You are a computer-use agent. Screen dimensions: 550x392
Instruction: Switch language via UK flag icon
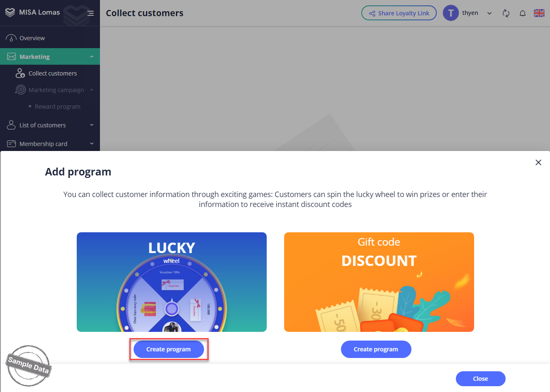[x=539, y=13]
